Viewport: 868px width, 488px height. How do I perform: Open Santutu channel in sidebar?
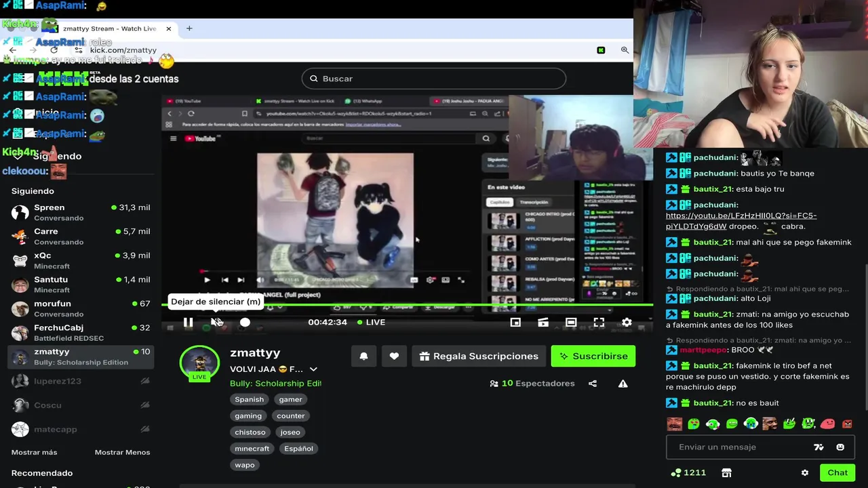coord(81,285)
